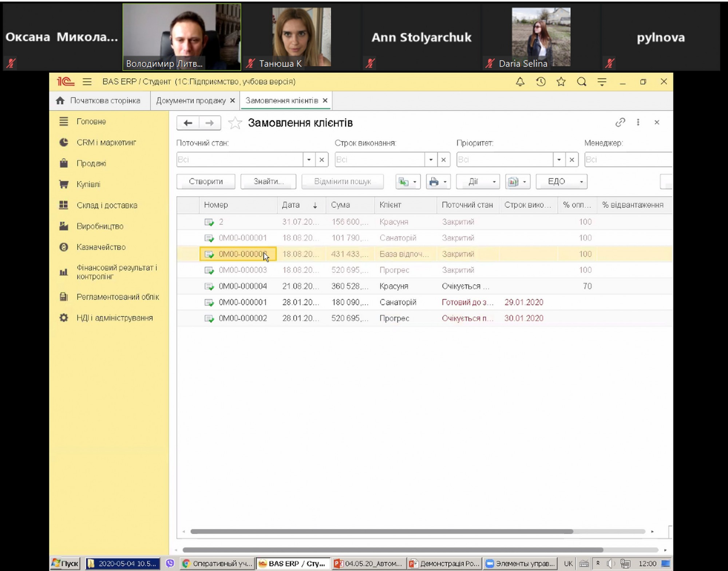The height and width of the screenshot is (571, 728).
Task: Click the Створити button
Action: [206, 181]
